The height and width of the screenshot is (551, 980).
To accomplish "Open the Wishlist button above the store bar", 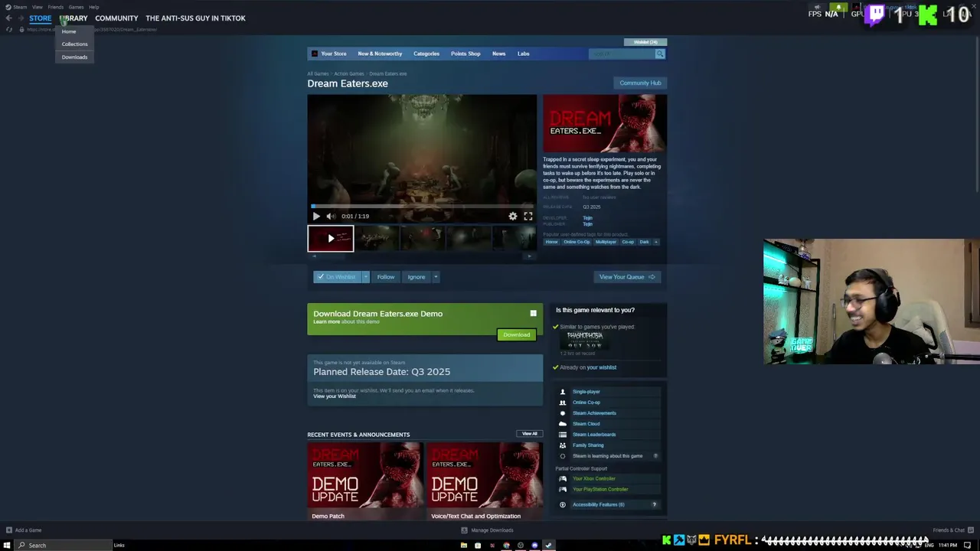I will coord(645,42).
